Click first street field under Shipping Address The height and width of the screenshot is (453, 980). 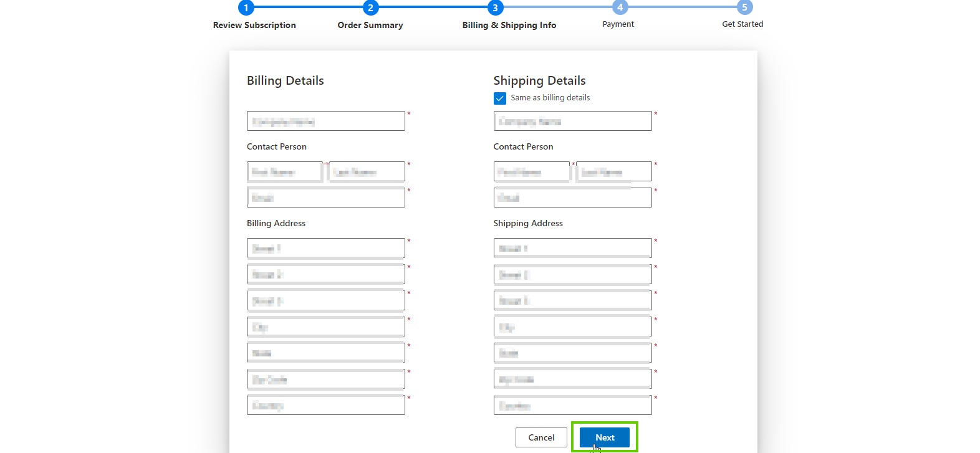(x=572, y=248)
